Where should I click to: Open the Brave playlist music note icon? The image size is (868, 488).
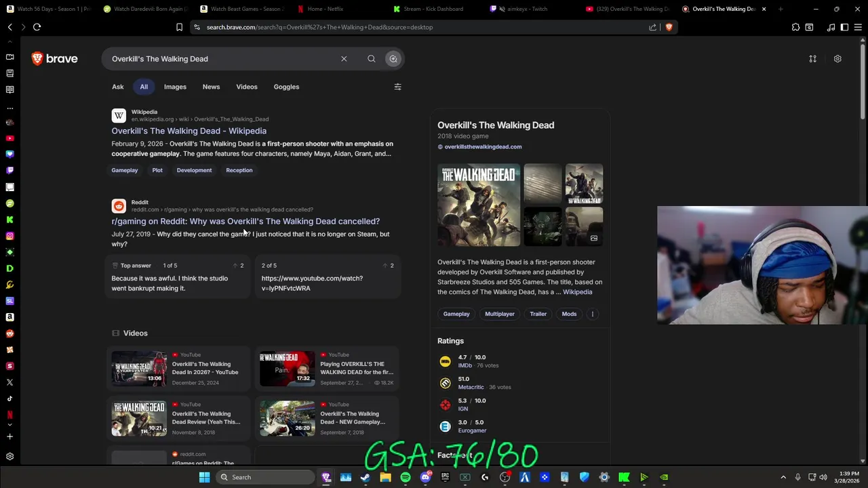[x=831, y=27]
